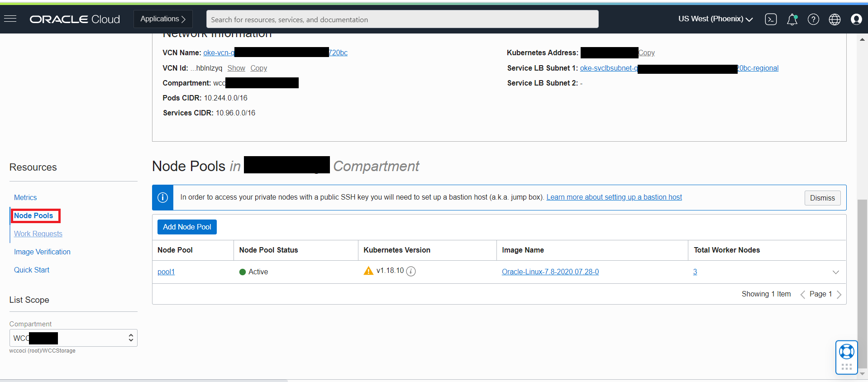Dismiss the bastion host notice
Screen dimensions: 868x382
822,198
